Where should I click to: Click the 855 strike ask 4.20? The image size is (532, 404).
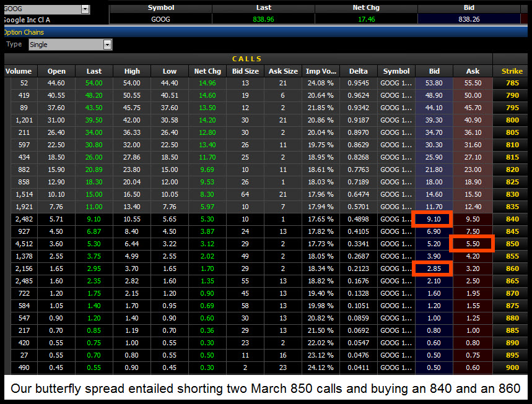pyautogui.click(x=473, y=256)
